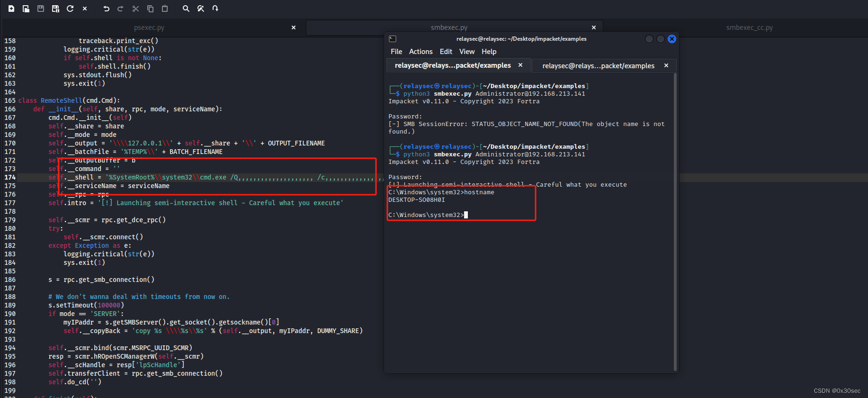Open the terminal Edit menu
This screenshot has width=868, height=398.
446,52
